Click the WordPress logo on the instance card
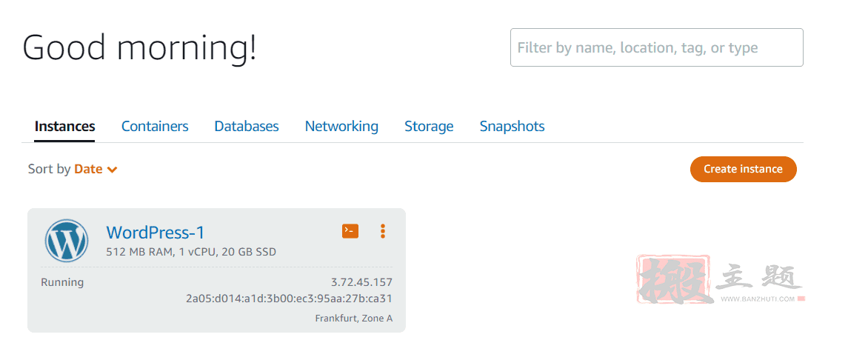 pos(67,240)
